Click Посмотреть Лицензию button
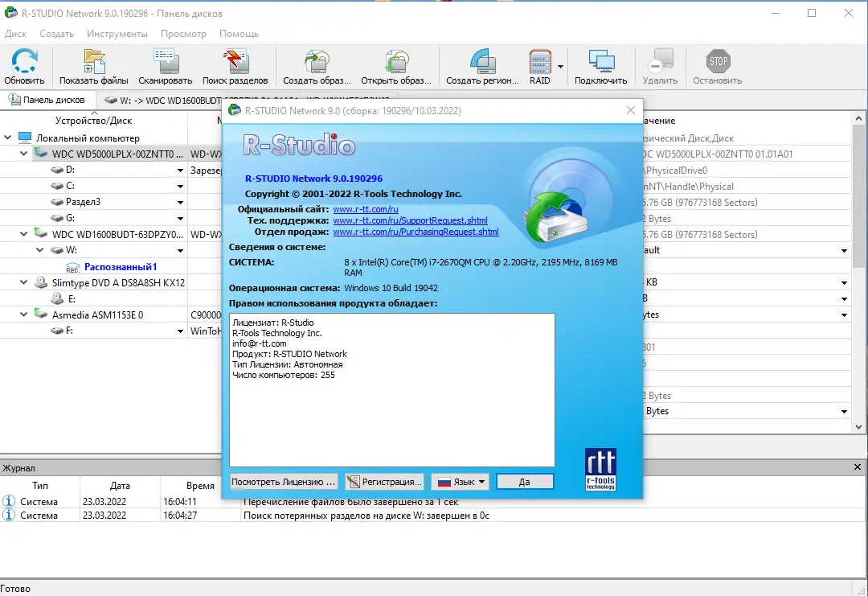The image size is (868, 596). 284,482
